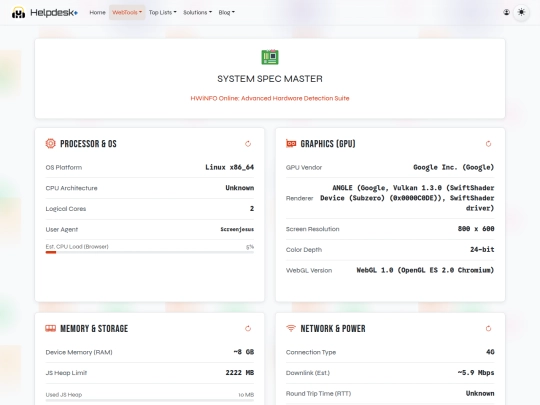This screenshot has height=405, width=540.
Task: Click the OS Platform label
Action: (64, 168)
